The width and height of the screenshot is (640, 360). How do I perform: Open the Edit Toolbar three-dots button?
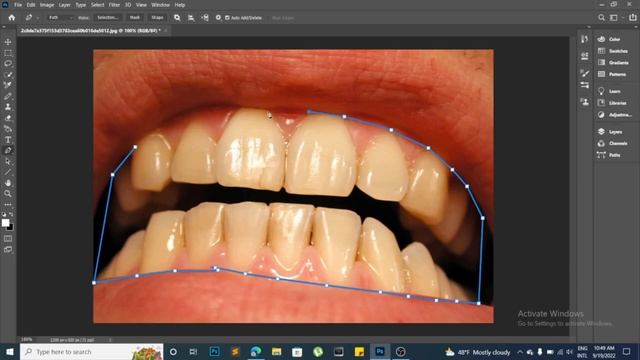click(8, 204)
